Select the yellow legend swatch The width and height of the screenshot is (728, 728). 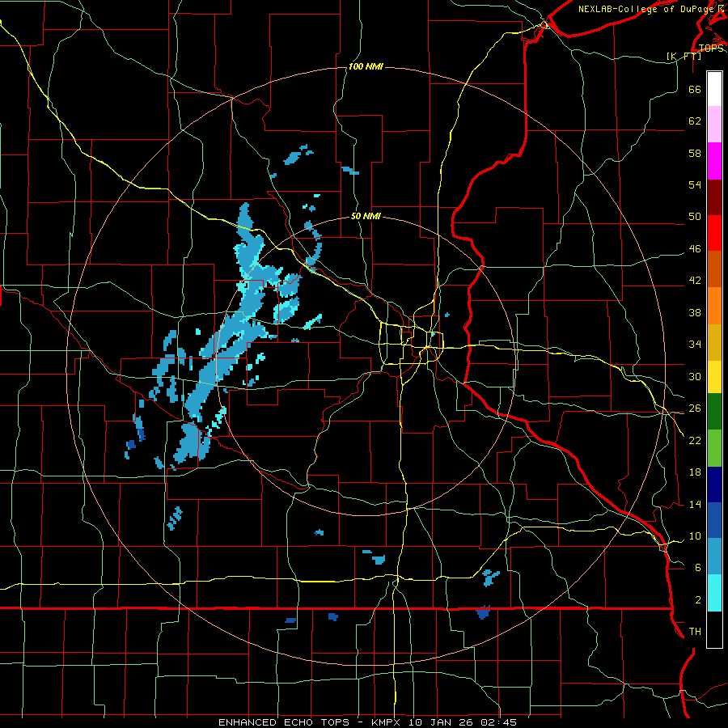point(714,376)
